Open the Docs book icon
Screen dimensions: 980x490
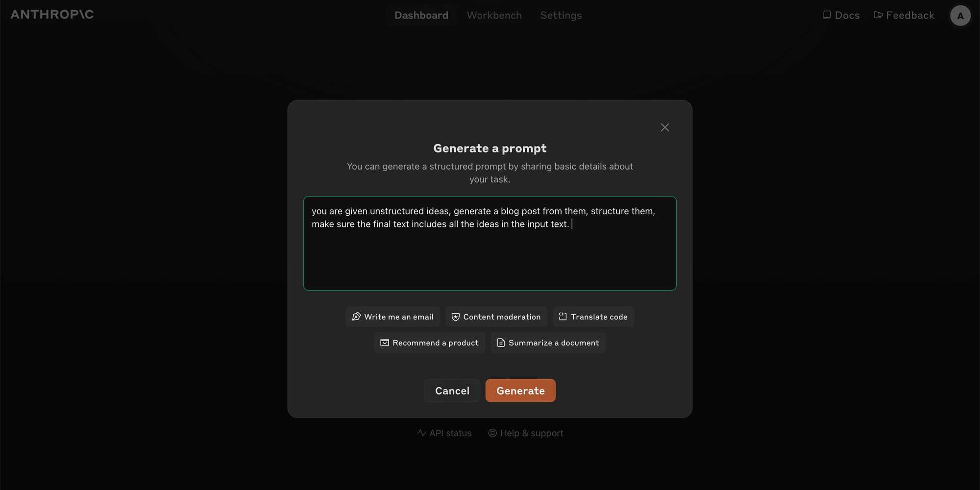[827, 15]
